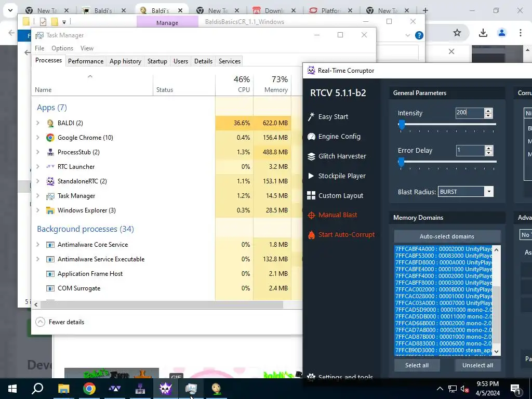Click the Unselect all button
Image resolution: width=532 pixels, height=399 pixels.
coord(477,365)
